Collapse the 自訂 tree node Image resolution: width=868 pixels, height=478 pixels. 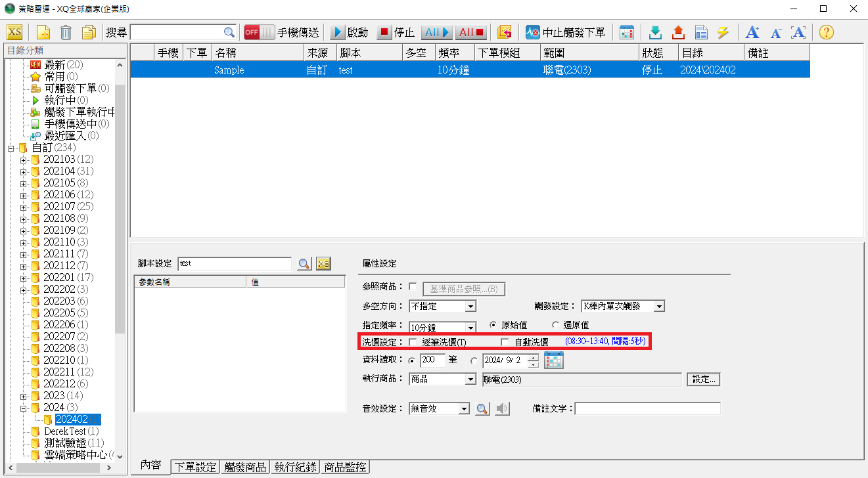tap(12, 148)
